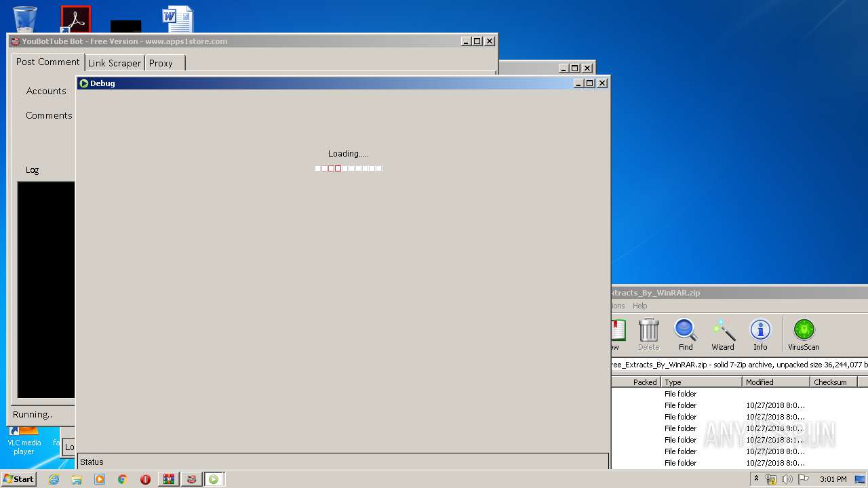Open Windows Explorer from the taskbar
Screen dimensions: 868x488
tap(77, 479)
